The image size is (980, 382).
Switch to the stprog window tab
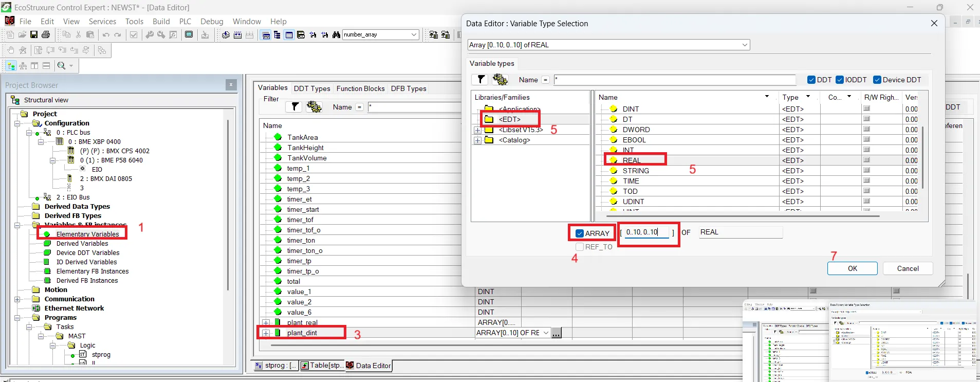[276, 366]
